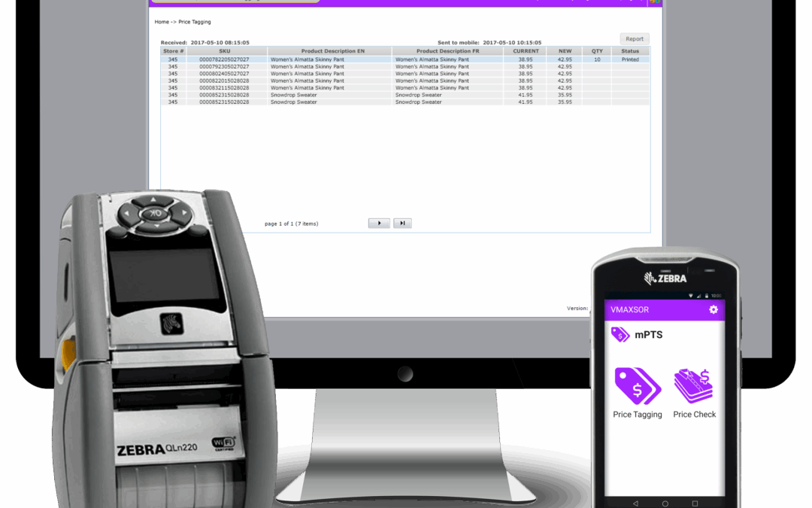Click the NEW column header
The image size is (812, 508).
pos(565,51)
